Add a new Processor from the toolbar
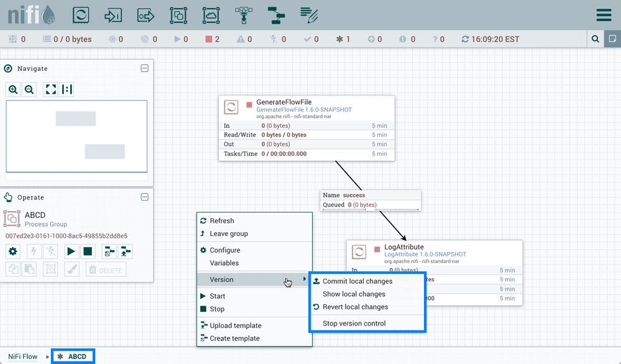Screen dimensions: 621x364 click(x=81, y=15)
